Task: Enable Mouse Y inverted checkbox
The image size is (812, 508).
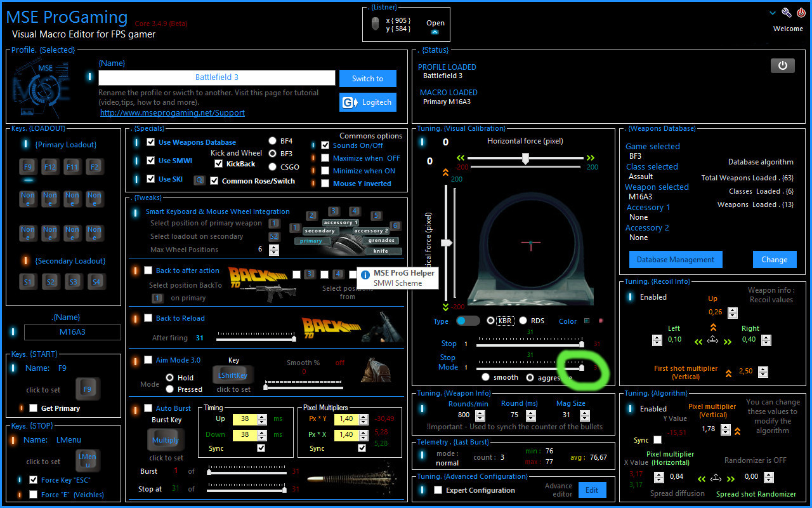Action: point(325,184)
